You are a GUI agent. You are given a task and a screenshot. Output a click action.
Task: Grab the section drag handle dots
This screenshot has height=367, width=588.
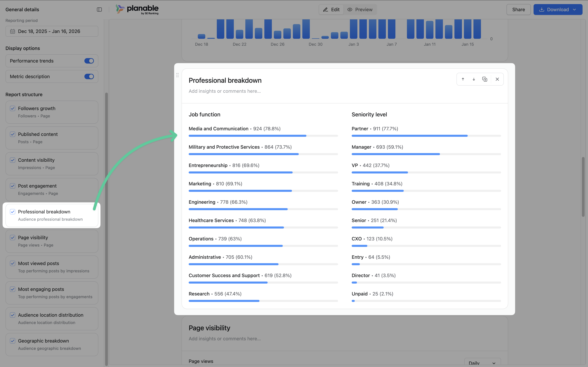(177, 75)
